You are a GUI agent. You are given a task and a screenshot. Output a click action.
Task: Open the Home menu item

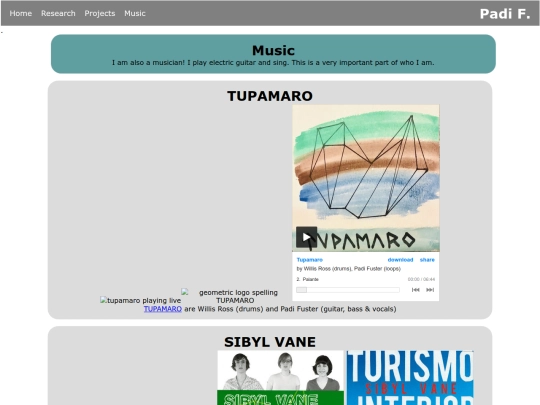click(x=21, y=13)
